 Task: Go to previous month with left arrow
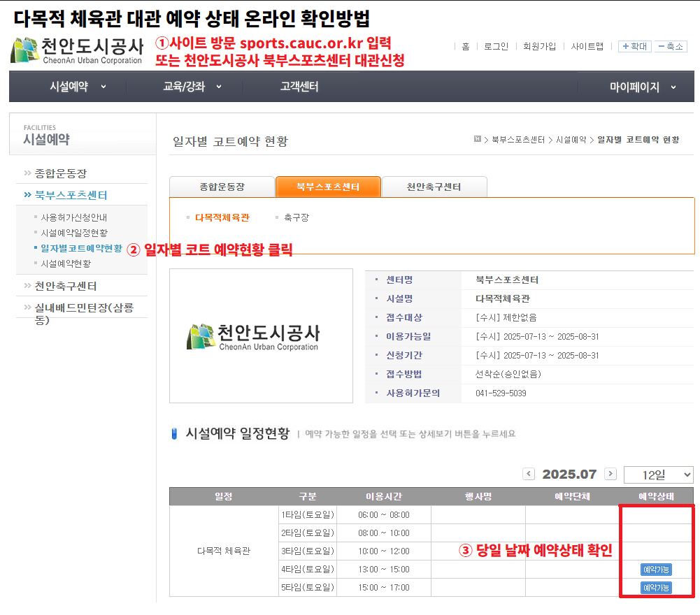(x=529, y=474)
